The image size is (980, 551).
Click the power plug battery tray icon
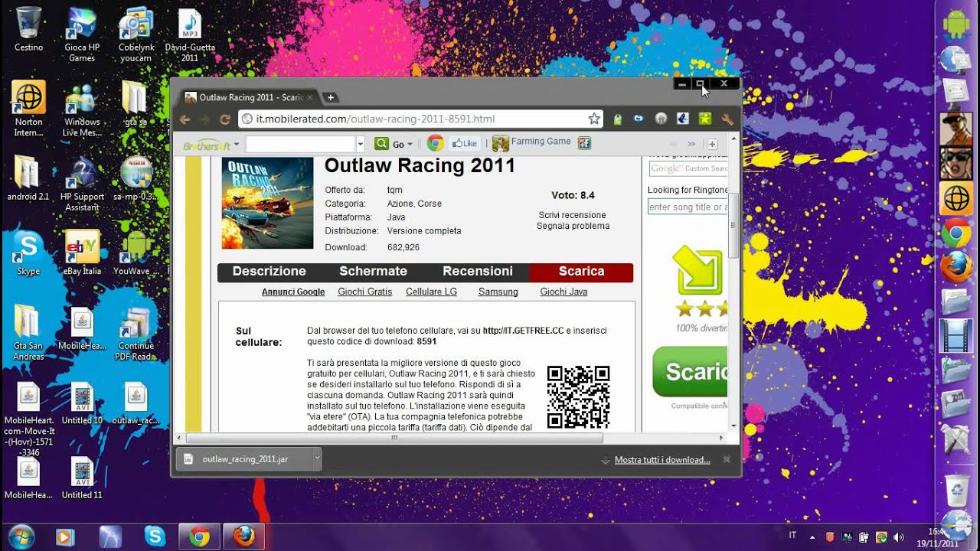pyautogui.click(x=864, y=537)
